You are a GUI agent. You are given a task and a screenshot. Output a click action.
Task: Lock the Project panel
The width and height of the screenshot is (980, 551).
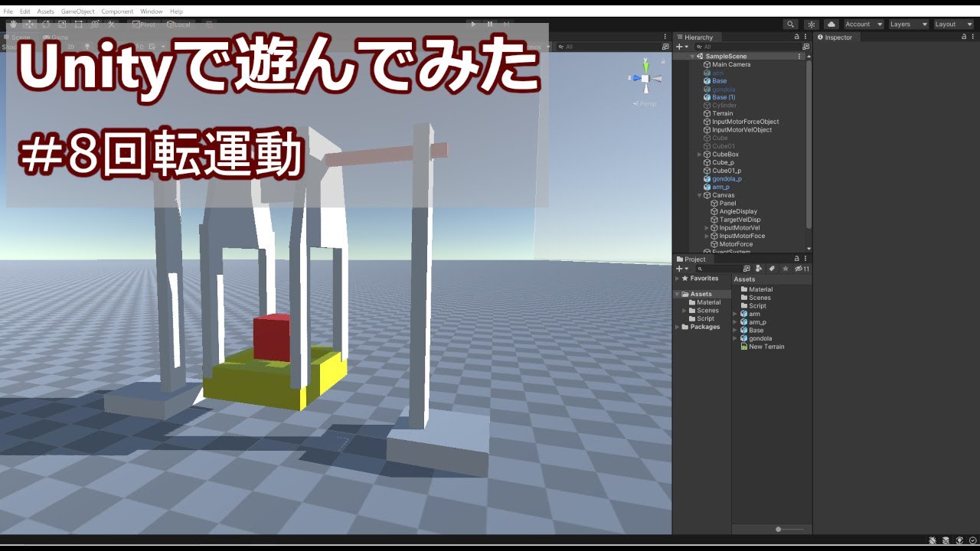coord(797,259)
